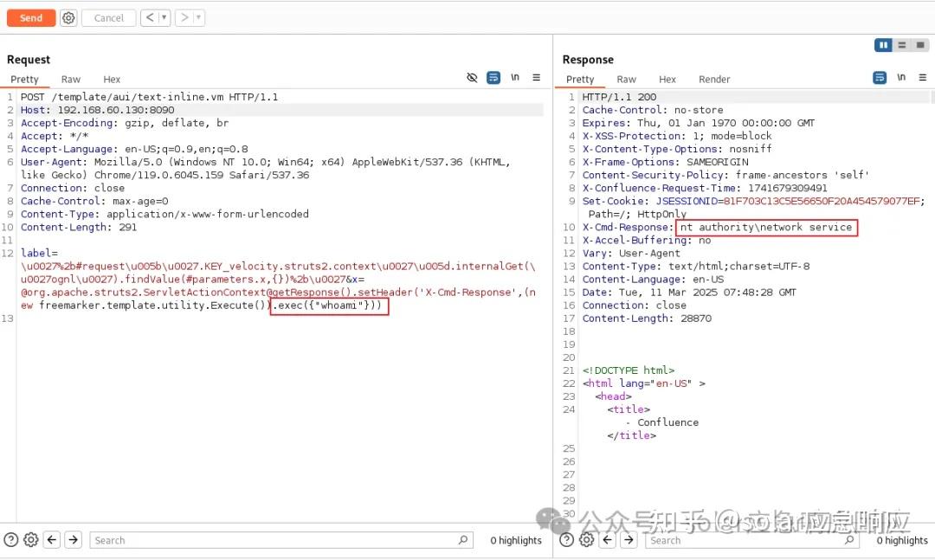Screen dimensions: 935x560
Task: Open the settings gear near bottom-left search bar
Action: pos(30,539)
